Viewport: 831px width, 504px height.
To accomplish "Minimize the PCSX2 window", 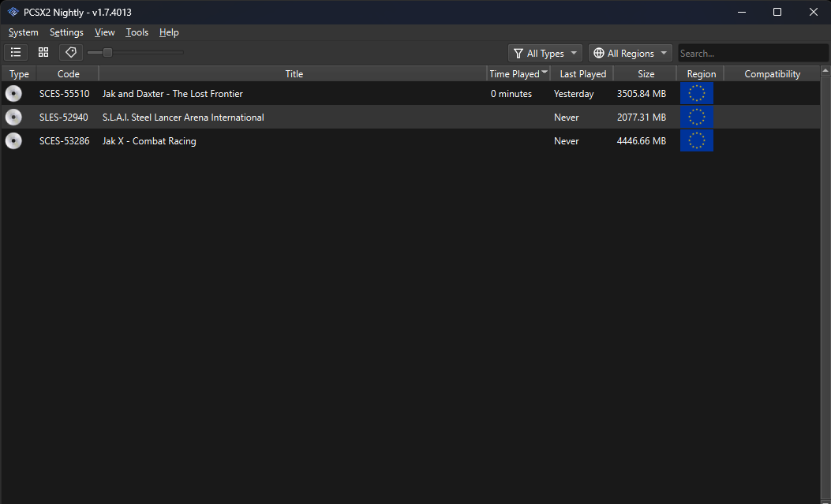I will tap(741, 12).
